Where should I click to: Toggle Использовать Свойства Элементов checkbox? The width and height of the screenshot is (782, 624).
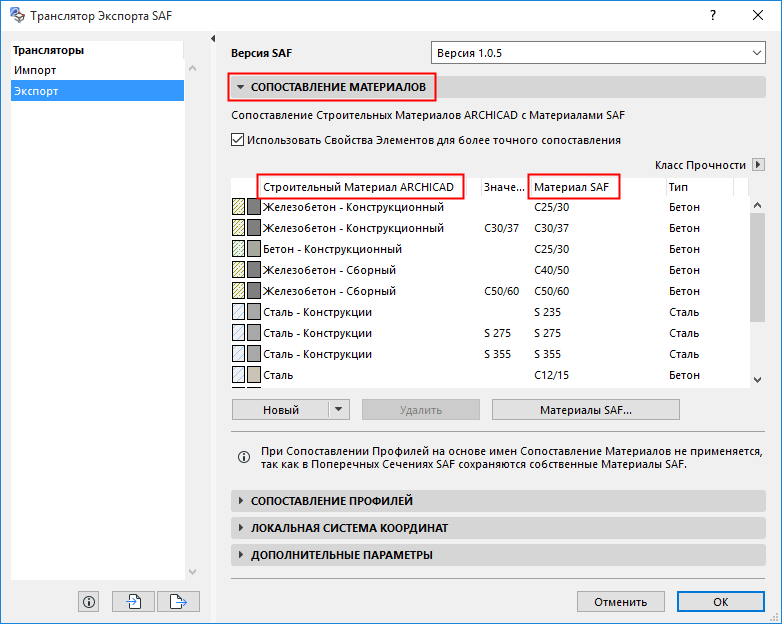(237, 140)
